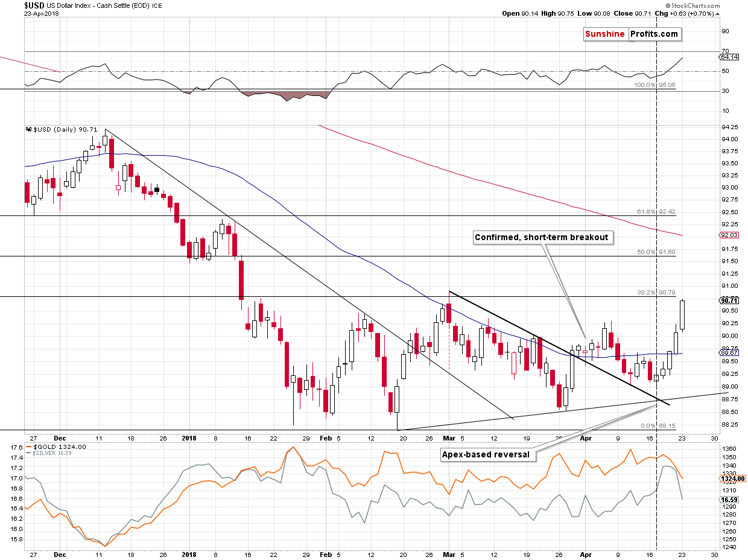This screenshot has height=560, width=748.
Task: Click the 15.8 silver axis label
Action: [x=17, y=539]
